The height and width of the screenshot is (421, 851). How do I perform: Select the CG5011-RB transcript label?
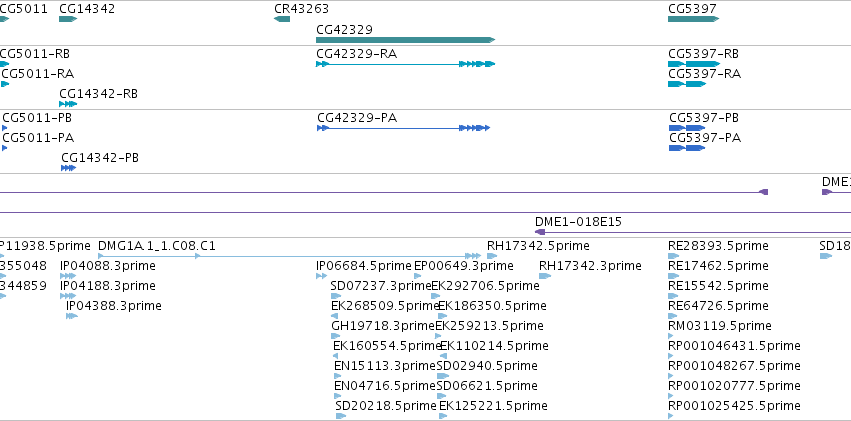35,54
